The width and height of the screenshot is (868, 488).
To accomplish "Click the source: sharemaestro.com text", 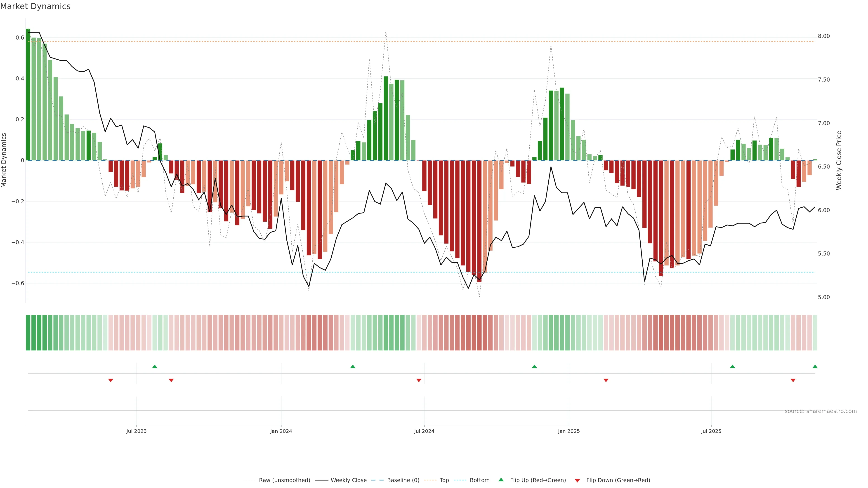I will pyautogui.click(x=821, y=411).
